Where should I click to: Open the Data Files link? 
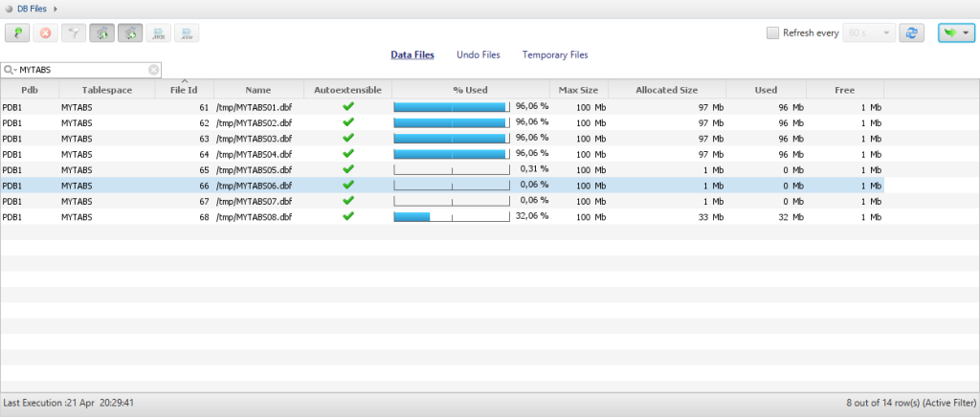click(412, 55)
